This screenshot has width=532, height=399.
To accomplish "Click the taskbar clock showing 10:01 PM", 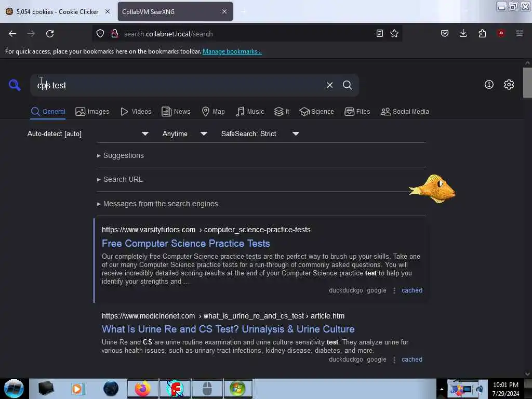I will (506, 389).
